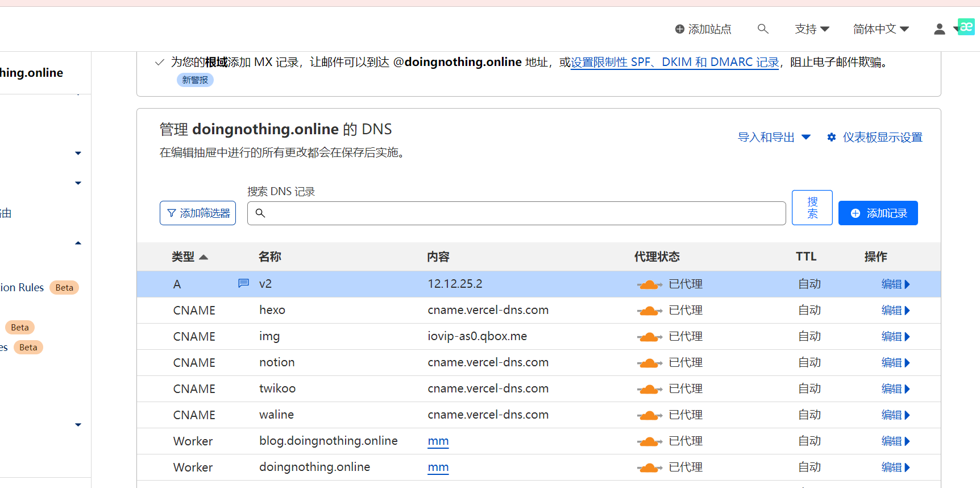Image resolution: width=980 pixels, height=488 pixels.
Task: Open the mm worker link for blog.doingnothing.online
Action: (438, 441)
